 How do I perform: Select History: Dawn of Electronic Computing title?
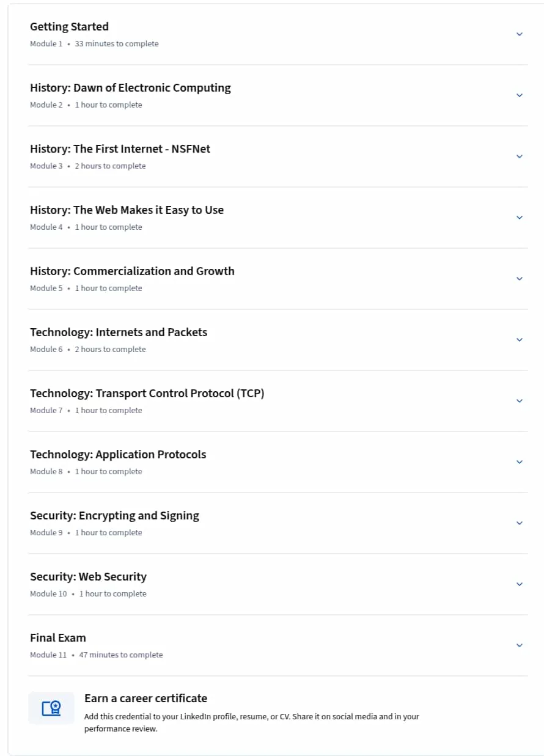tap(130, 88)
